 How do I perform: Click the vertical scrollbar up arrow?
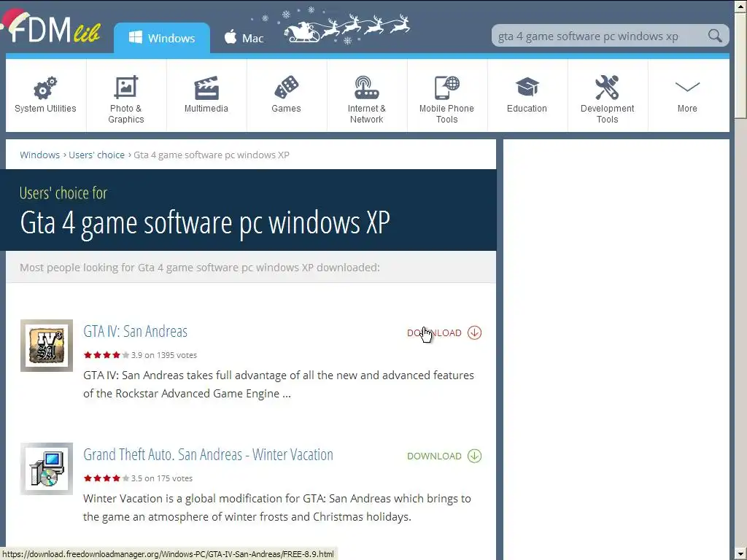pos(741,6)
